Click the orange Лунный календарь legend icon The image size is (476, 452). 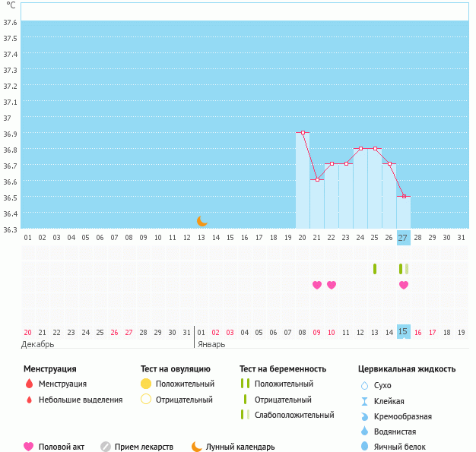pyautogui.click(x=197, y=447)
